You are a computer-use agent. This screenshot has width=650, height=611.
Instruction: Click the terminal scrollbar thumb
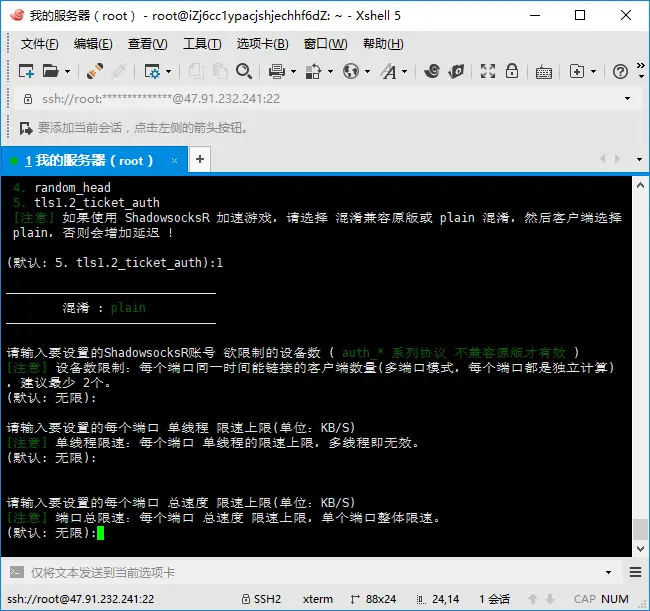point(640,529)
